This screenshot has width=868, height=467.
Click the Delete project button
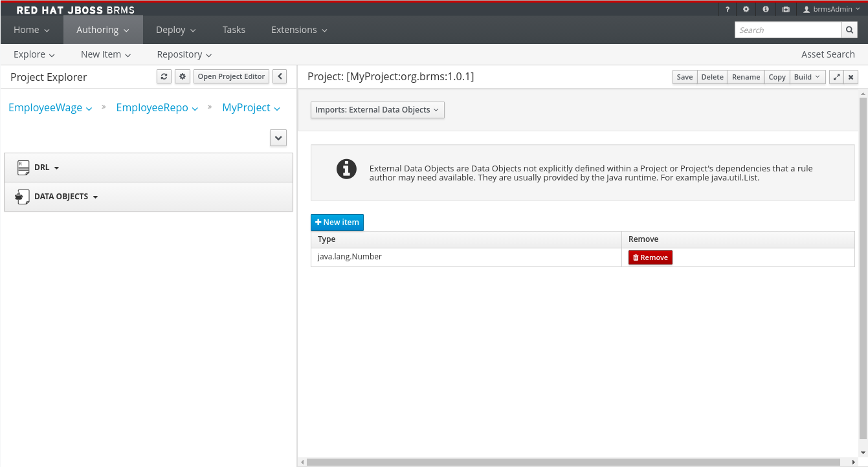(x=712, y=77)
